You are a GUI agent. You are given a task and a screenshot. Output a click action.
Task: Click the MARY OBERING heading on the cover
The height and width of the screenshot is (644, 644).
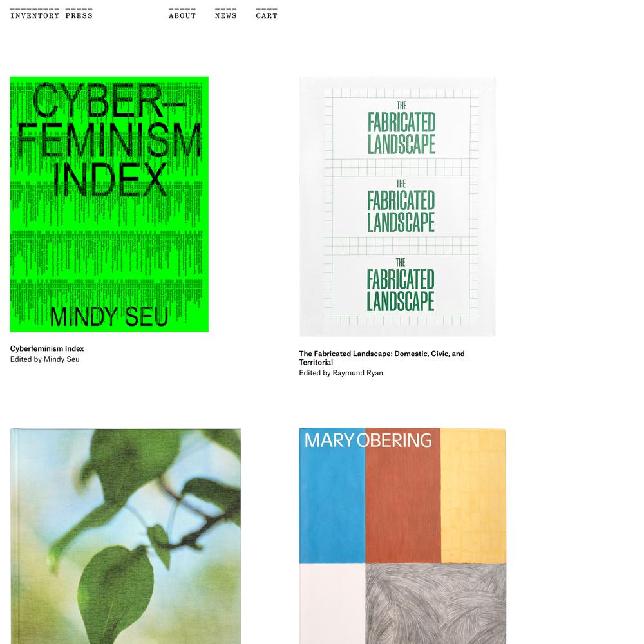point(368,440)
